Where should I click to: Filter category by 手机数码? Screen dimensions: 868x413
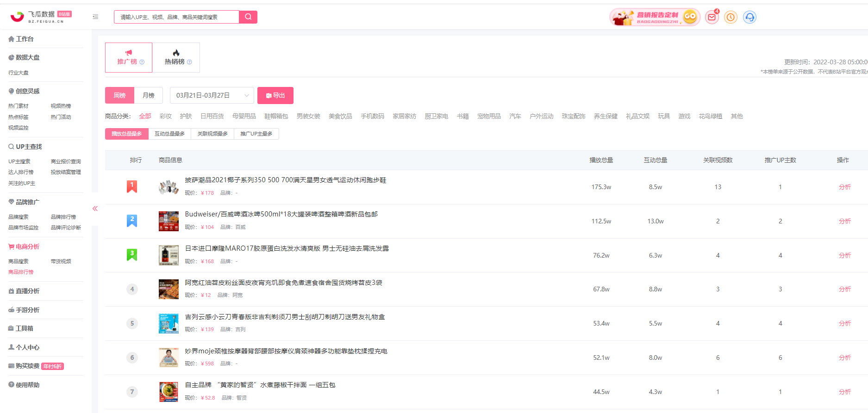pos(372,116)
